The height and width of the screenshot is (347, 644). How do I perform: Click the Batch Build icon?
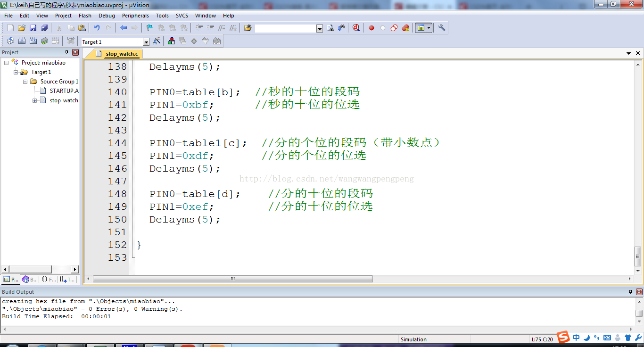[44, 41]
